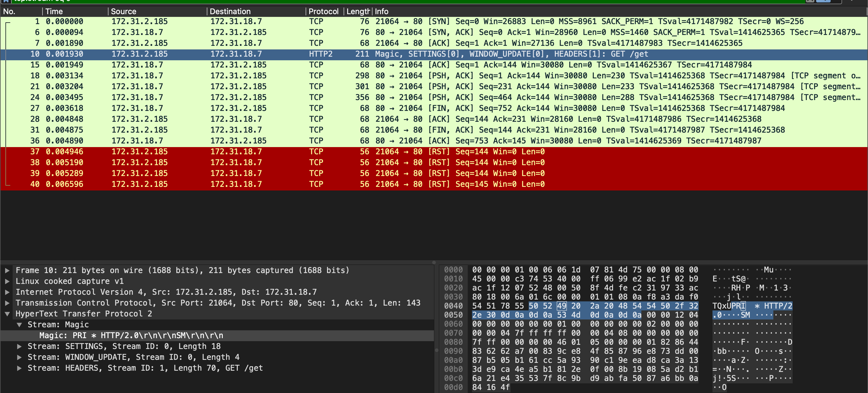This screenshot has width=868, height=393.
Task: Expand the Linux cooked capture v1 node
Action: point(7,281)
